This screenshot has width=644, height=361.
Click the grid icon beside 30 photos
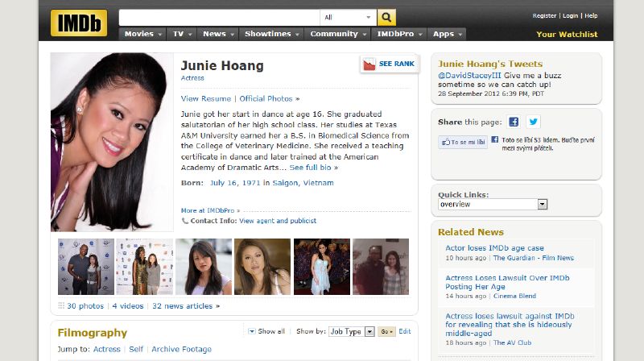61,305
